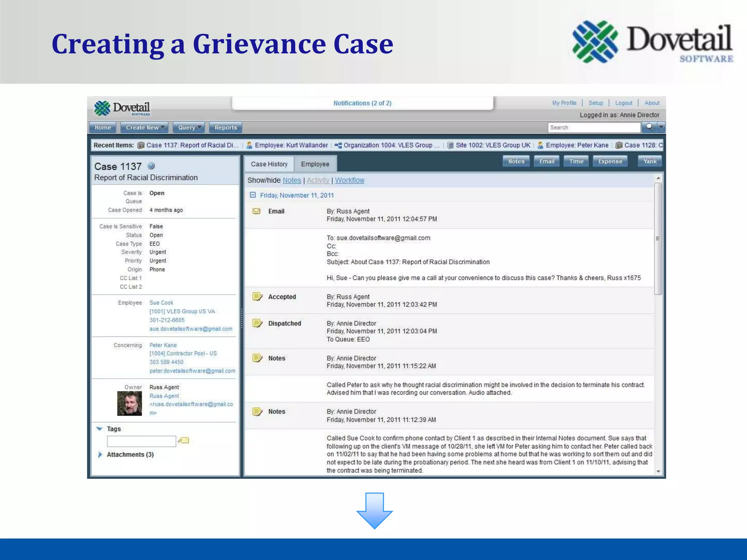Viewport: 747px width, 560px height.
Task: Open recent item Employee: Peter Kane
Action: point(577,145)
